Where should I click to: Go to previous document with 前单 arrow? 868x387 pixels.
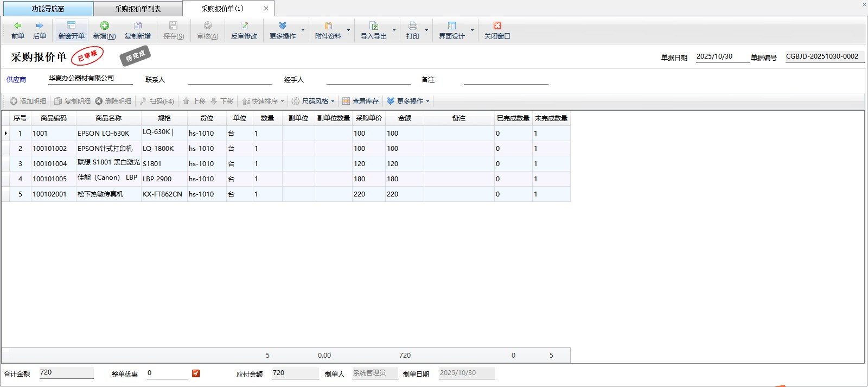[x=18, y=30]
